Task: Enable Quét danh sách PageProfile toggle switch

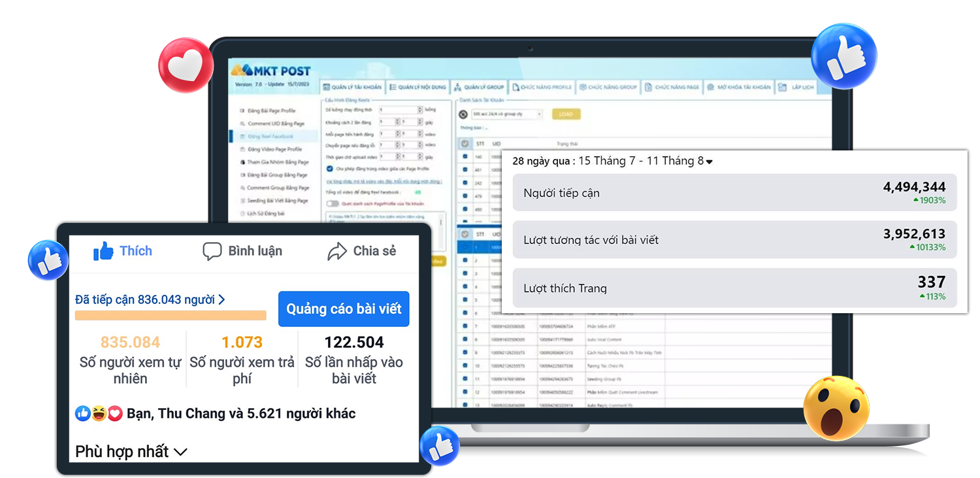Action: point(332,203)
